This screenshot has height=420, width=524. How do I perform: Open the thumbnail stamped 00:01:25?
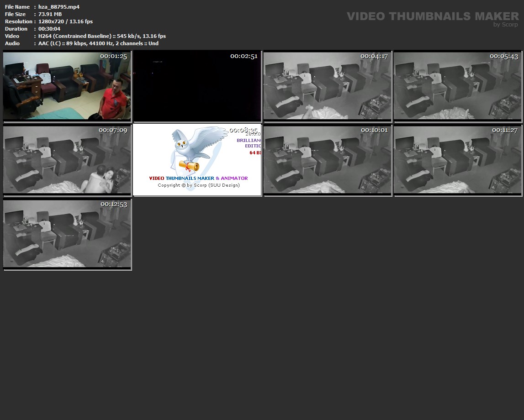(67, 86)
